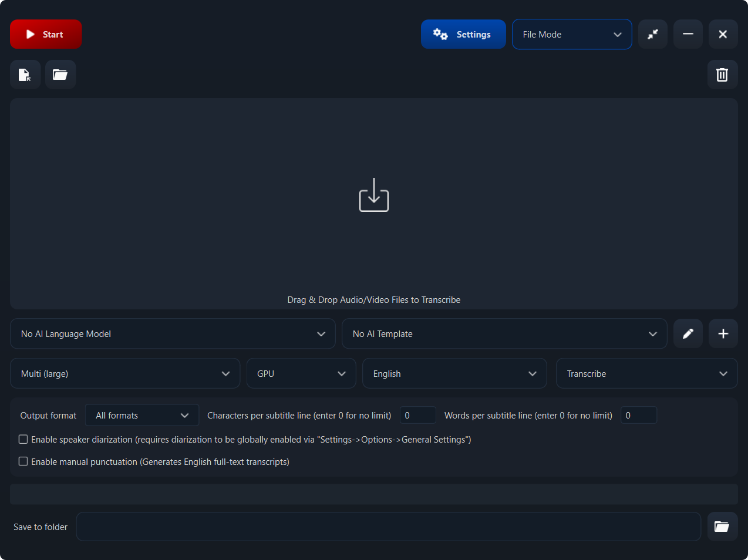
Task: Enable manual punctuation
Action: [x=23, y=461]
